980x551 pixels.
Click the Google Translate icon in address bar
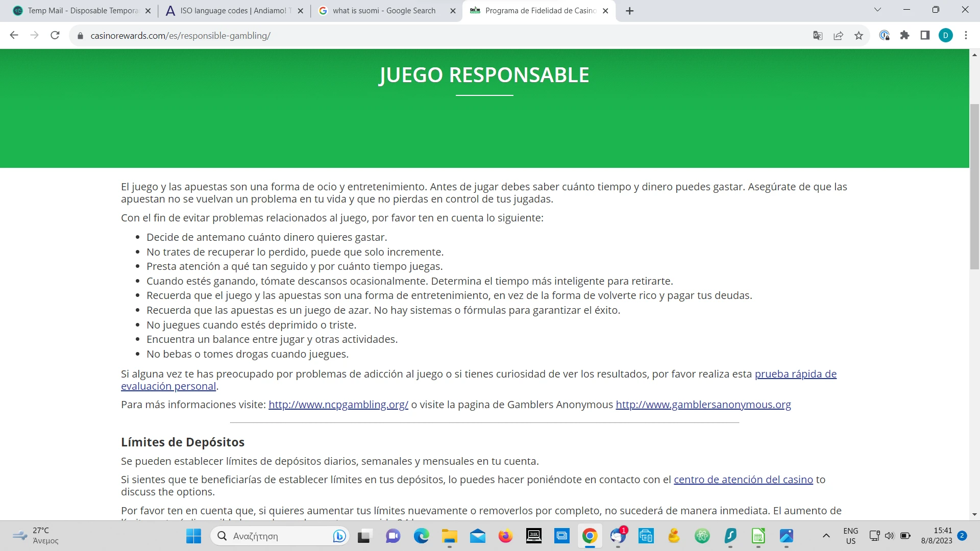pyautogui.click(x=818, y=35)
